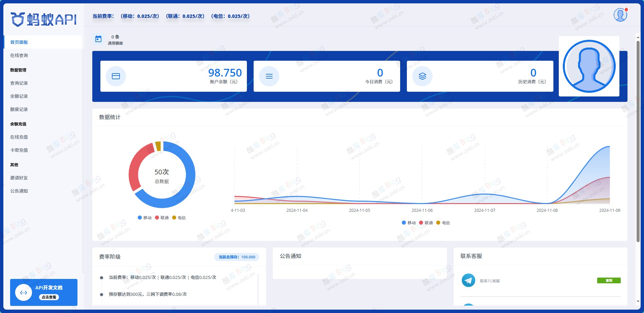
Task: Click the list icon on 今日消费 card
Action: click(269, 76)
